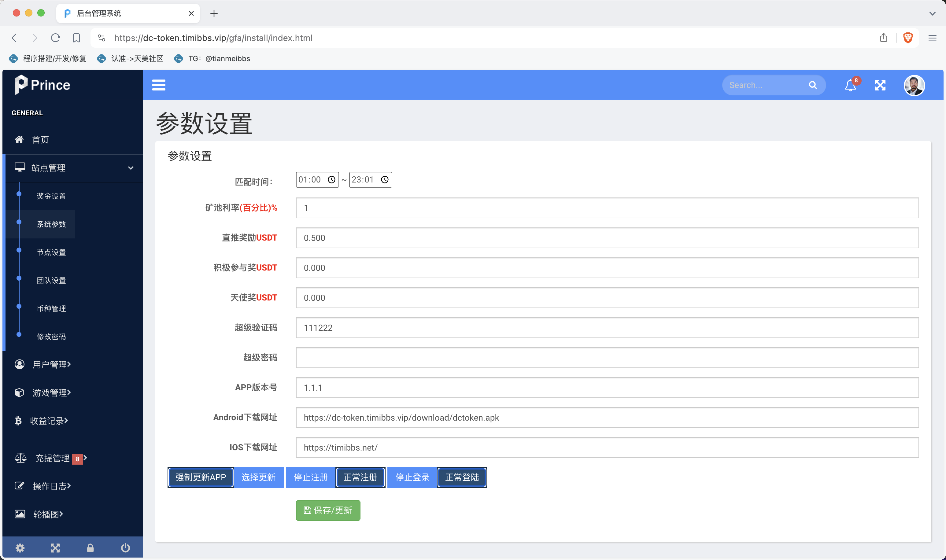Open the browser main menu
946x560 pixels.
point(932,38)
